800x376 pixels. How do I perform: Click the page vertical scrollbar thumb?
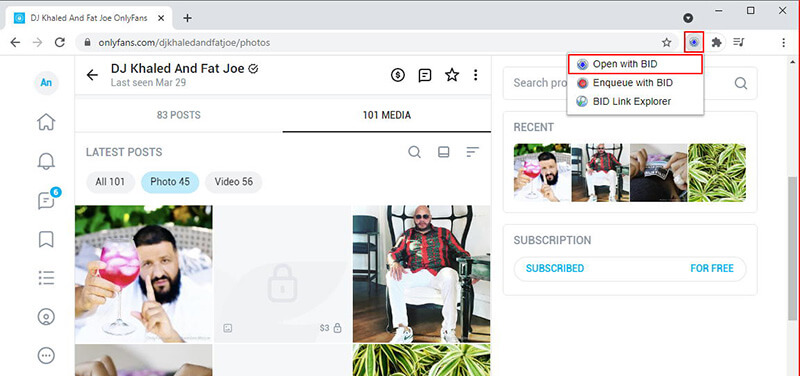pyautogui.click(x=793, y=248)
